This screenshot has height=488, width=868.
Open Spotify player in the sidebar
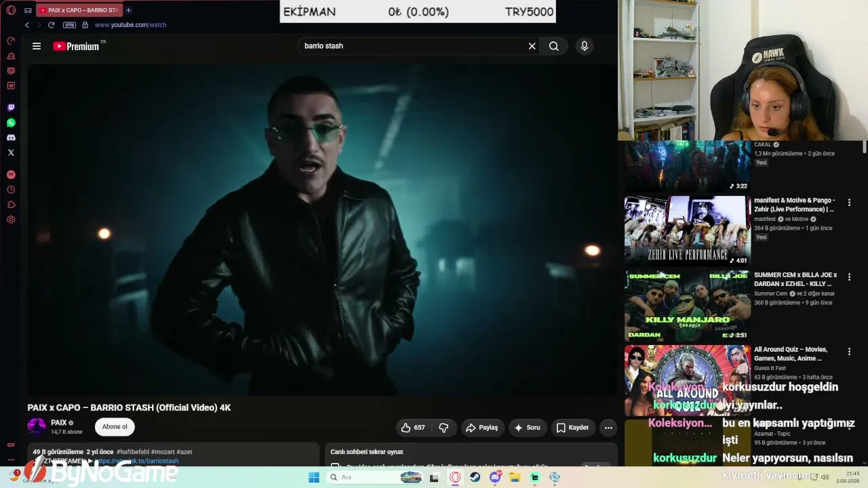11,175
